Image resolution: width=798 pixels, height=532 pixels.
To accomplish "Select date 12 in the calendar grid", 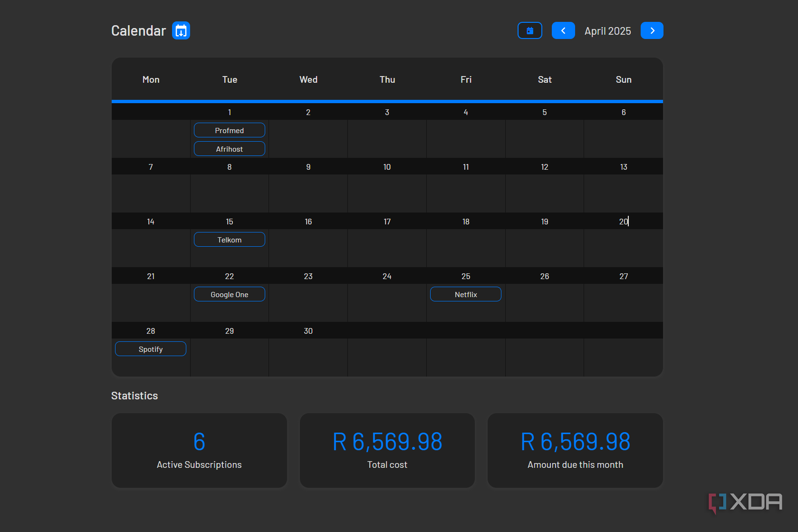I will (545, 167).
